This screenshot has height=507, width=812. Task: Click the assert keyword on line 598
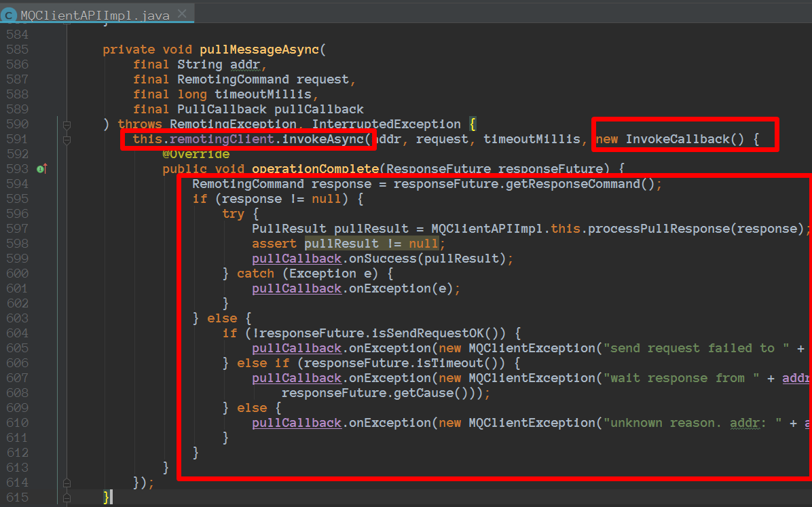pyautogui.click(x=274, y=244)
